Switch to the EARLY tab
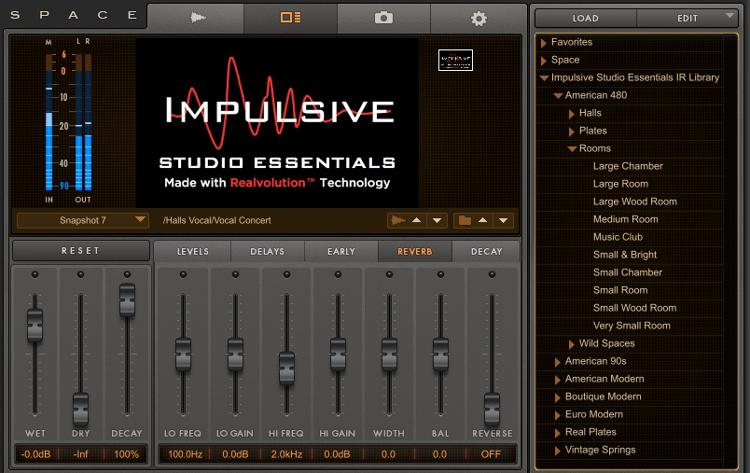 point(341,251)
